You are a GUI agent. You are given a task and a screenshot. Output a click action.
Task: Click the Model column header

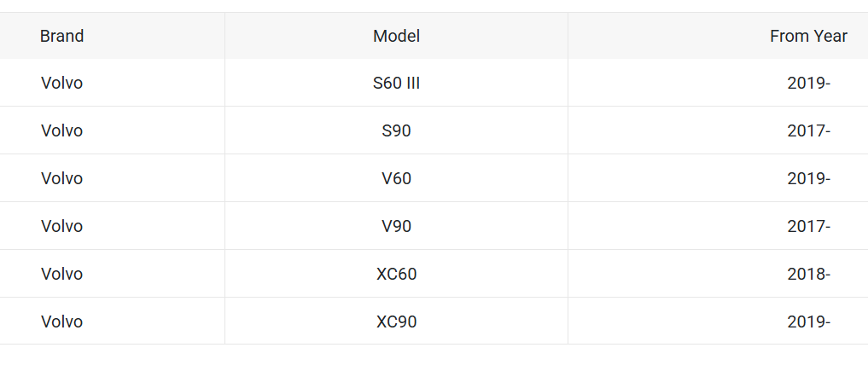coord(396,36)
